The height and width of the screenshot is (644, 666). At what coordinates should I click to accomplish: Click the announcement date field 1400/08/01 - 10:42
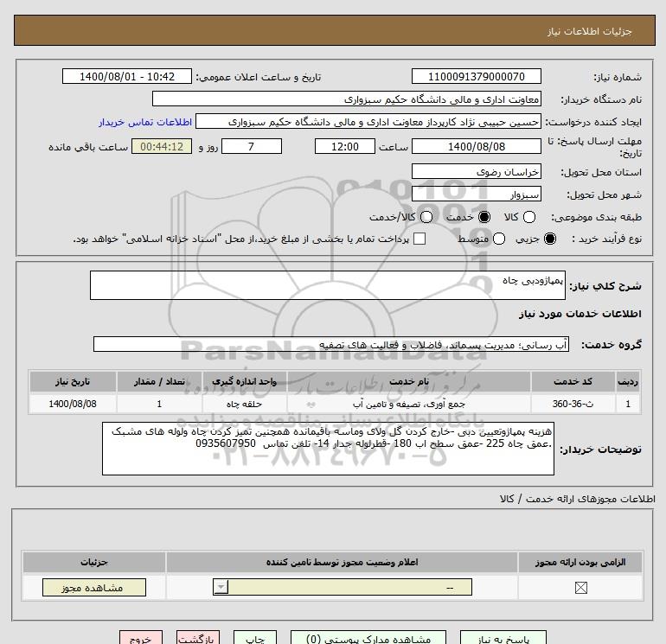127,76
